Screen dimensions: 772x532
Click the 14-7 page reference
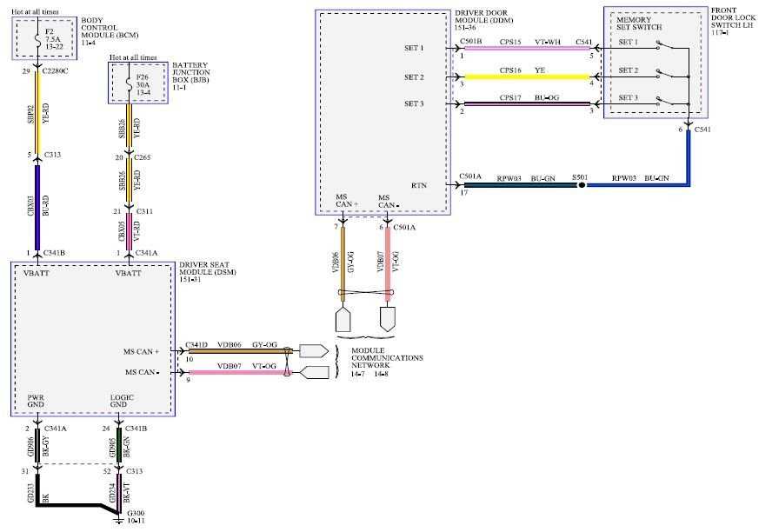pyautogui.click(x=358, y=374)
